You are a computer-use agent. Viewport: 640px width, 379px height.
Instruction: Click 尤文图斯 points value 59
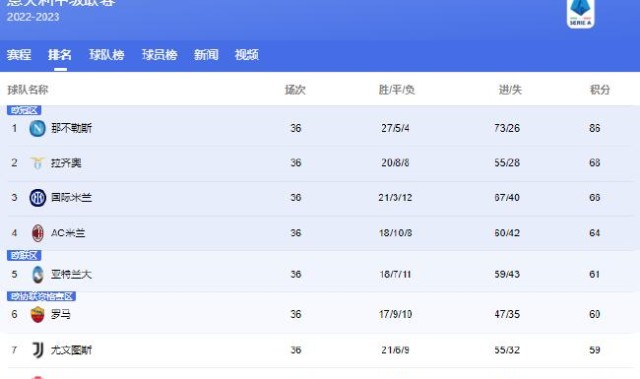pyautogui.click(x=595, y=350)
